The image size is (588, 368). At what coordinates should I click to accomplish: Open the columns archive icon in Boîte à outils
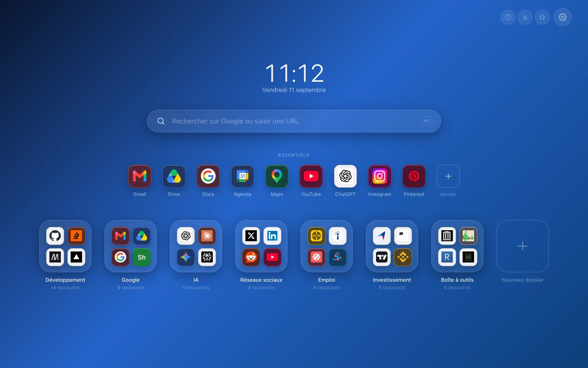point(447,236)
